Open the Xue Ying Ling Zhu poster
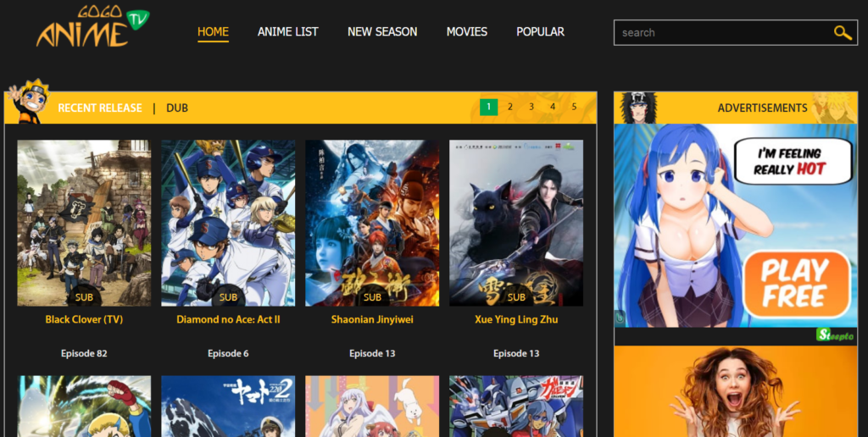Screen dimensions: 868x437 click(516, 223)
